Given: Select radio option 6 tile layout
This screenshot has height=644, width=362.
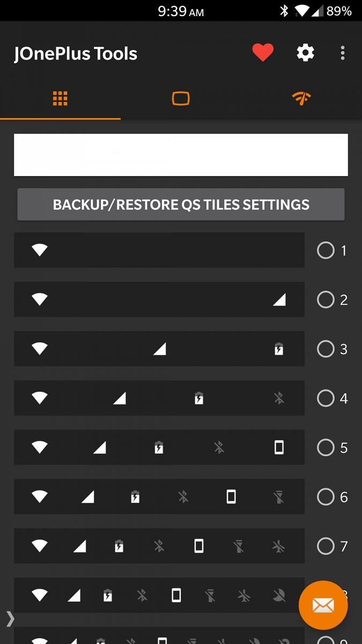Looking at the screenshot, I should pyautogui.click(x=326, y=497).
